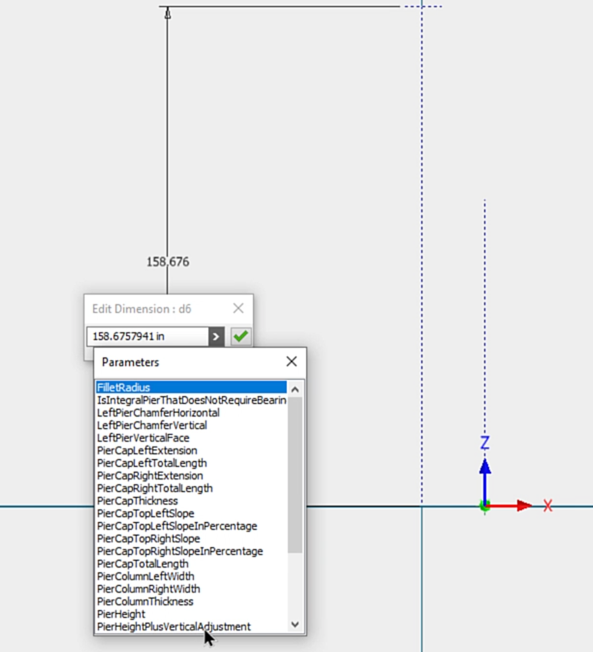Choose LeftPierChamferHorizontal from the list
Screen dimensions: 593x652
click(x=191, y=412)
